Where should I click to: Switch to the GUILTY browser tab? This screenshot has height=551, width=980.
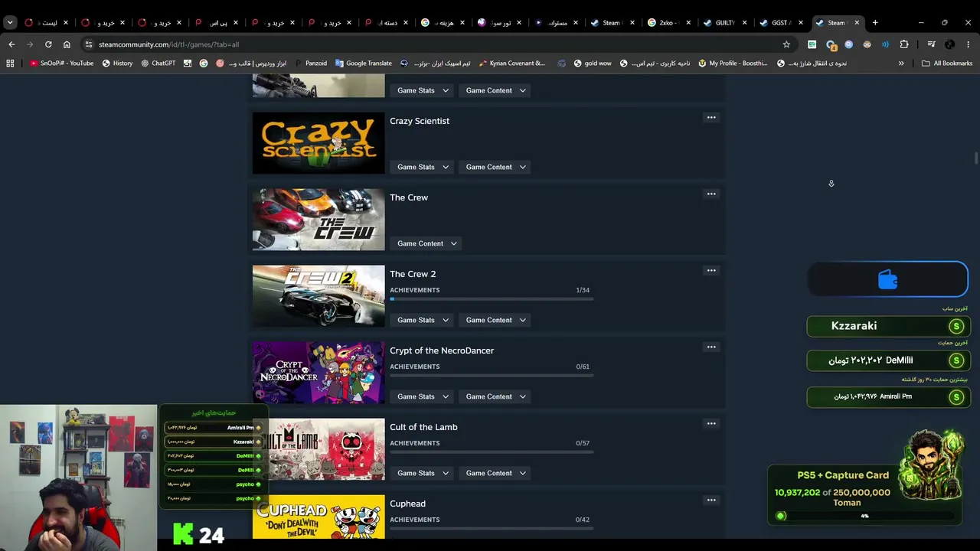point(727,23)
